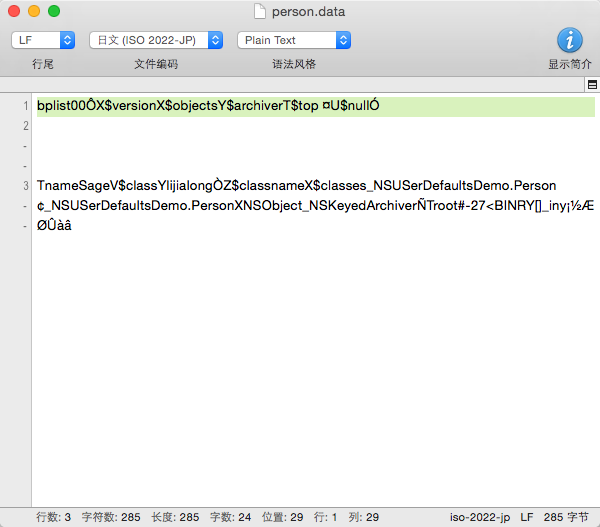
Task: Click the last text line ØÛàâ
Action: [x=54, y=225]
